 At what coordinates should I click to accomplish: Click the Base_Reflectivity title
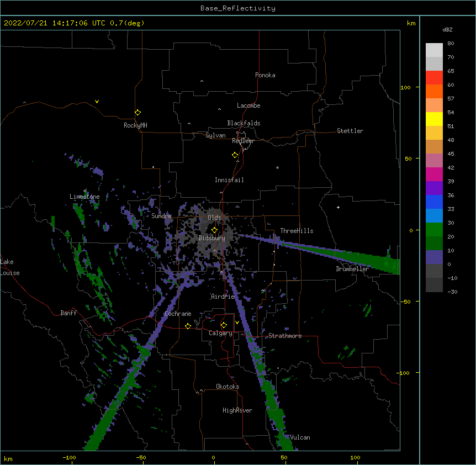238,8
